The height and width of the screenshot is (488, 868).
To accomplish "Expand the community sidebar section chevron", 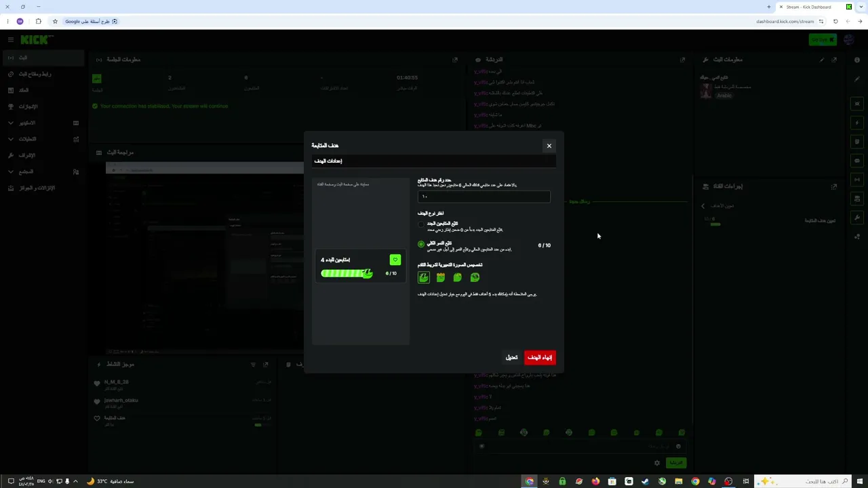I will pos(11,171).
